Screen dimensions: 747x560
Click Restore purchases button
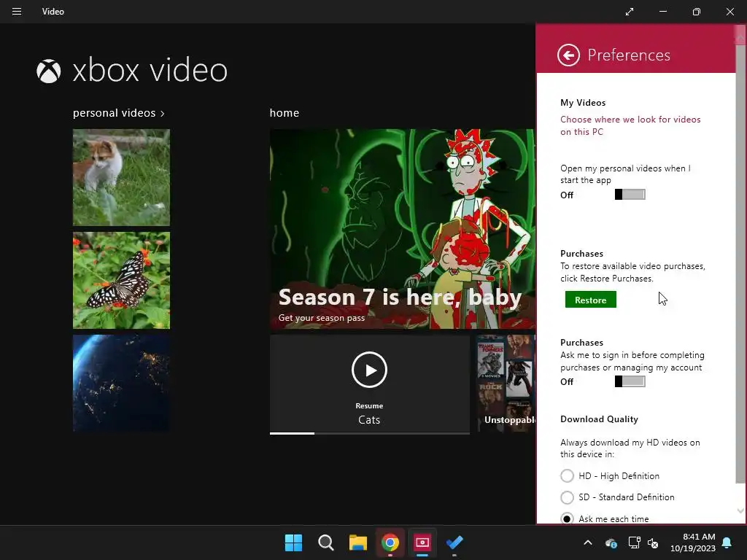pyautogui.click(x=591, y=300)
